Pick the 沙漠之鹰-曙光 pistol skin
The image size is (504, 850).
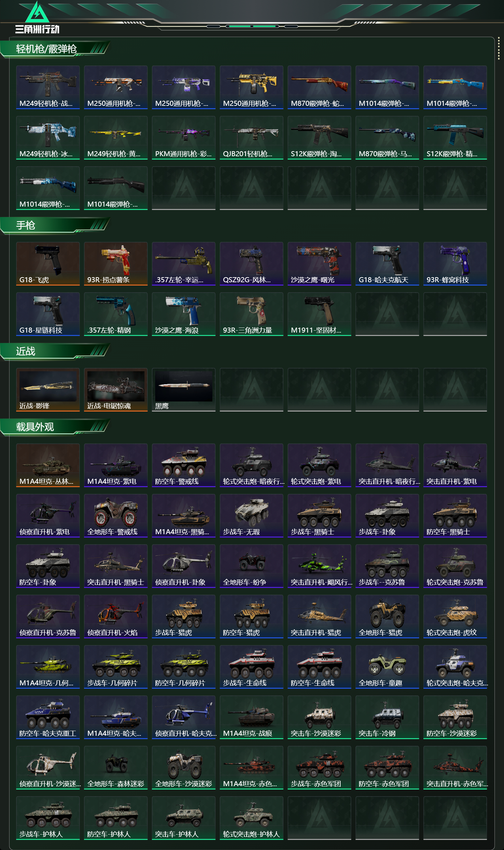coord(319,263)
